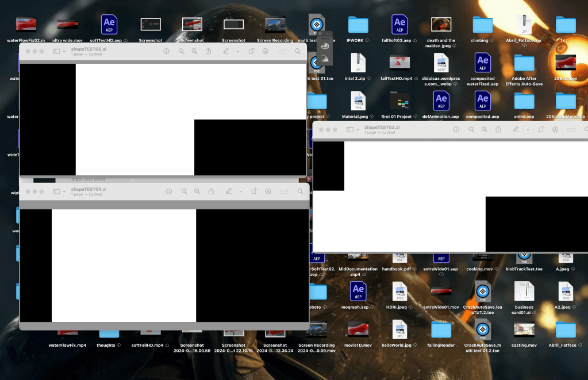Screen dimensions: 588x380
Task: Select the fallSoft03.aep After Effects file
Action: click(399, 25)
